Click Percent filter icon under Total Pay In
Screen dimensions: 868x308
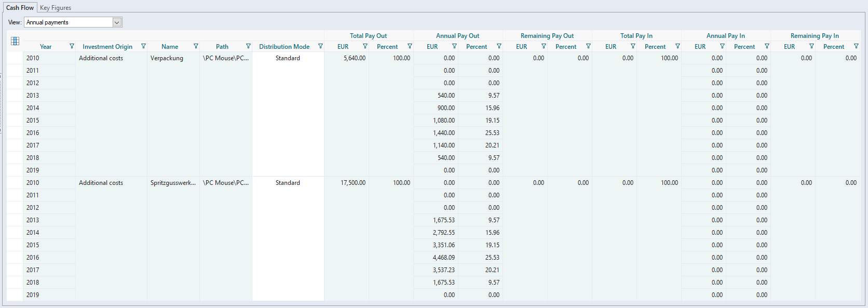(x=677, y=46)
